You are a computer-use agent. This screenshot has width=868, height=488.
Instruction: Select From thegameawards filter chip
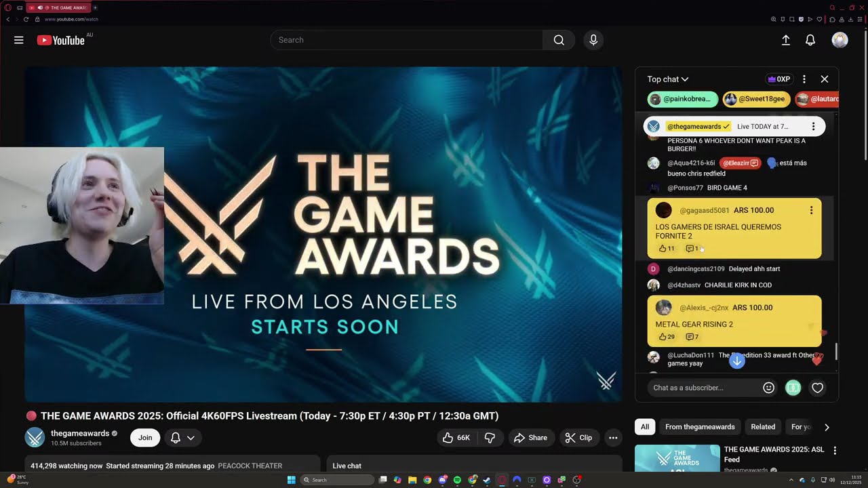click(x=700, y=427)
